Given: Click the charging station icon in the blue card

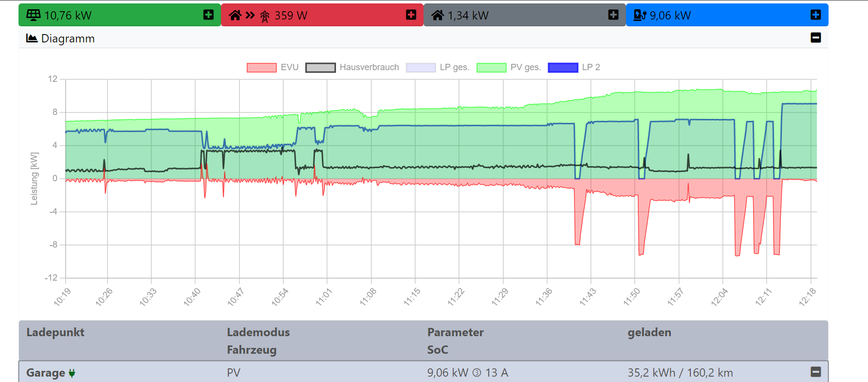Looking at the screenshot, I should 640,15.
